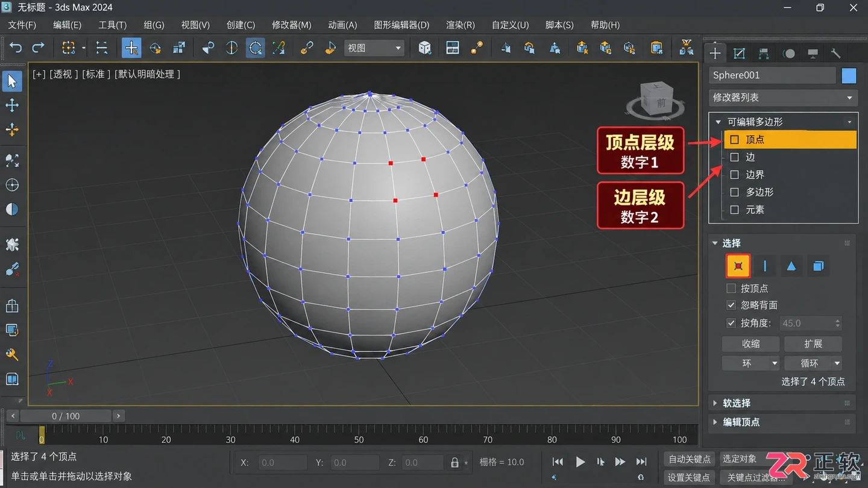The image size is (868, 488).
Task: Open the Display tab in command panel
Action: click(813, 54)
